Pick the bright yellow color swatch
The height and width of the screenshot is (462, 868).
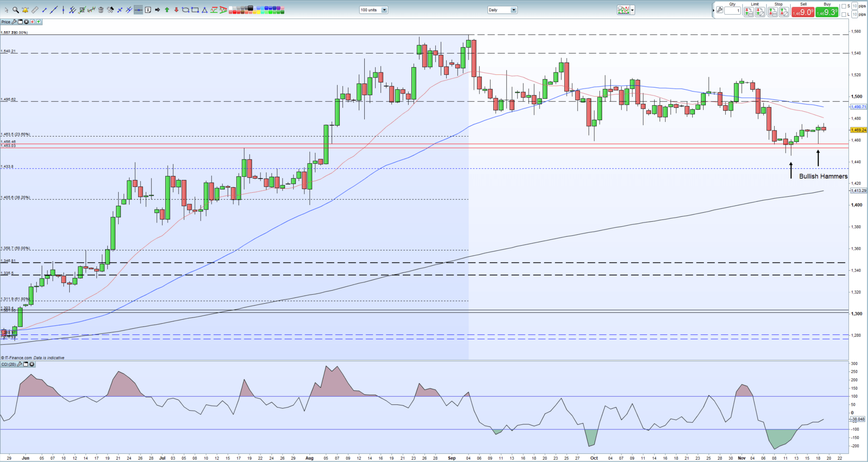point(258,12)
